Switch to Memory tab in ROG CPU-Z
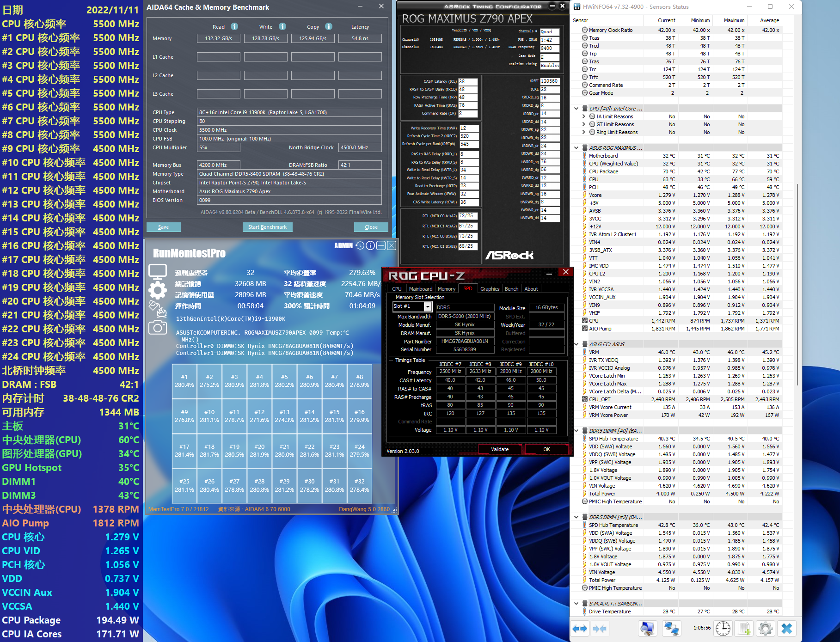 click(x=447, y=289)
